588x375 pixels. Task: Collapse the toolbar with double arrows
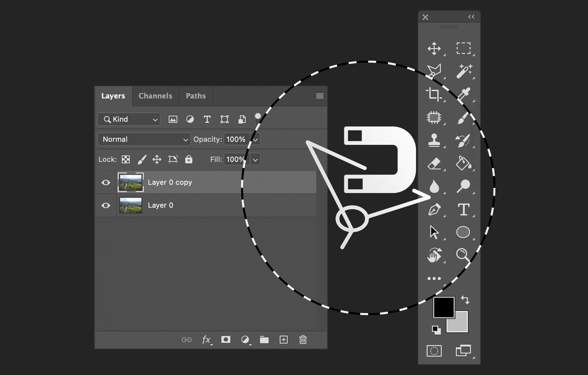pos(471,17)
